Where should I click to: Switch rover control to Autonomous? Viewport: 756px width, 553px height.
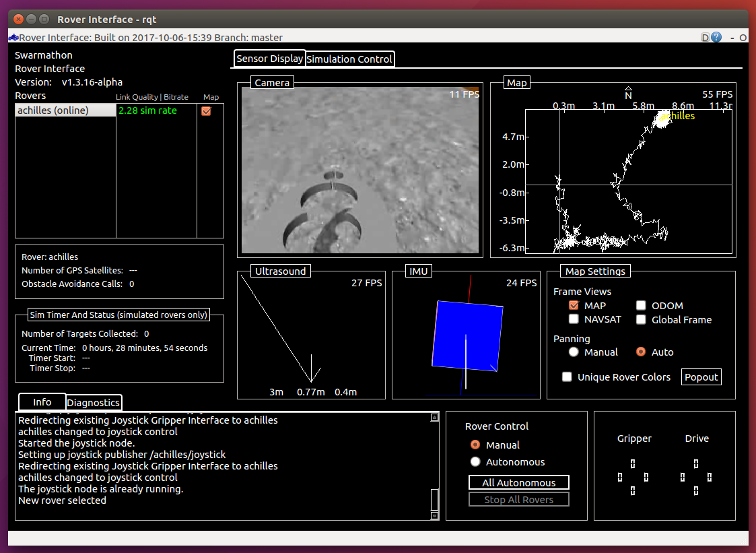475,462
